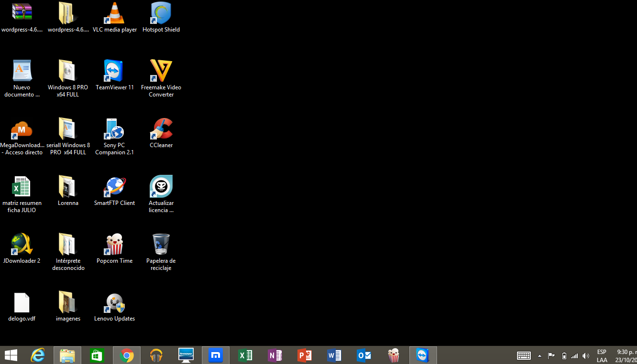The image size is (637, 364).
Task: Select the SmartFTP Client shortcut
Action: coord(114,187)
